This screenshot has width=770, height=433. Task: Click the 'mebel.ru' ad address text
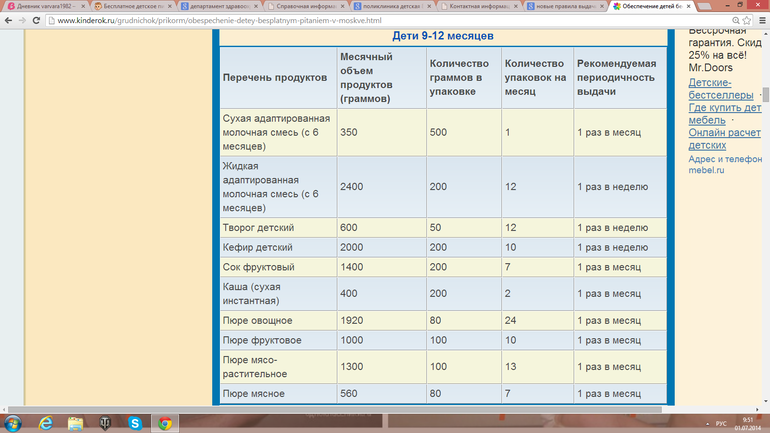coord(706,170)
